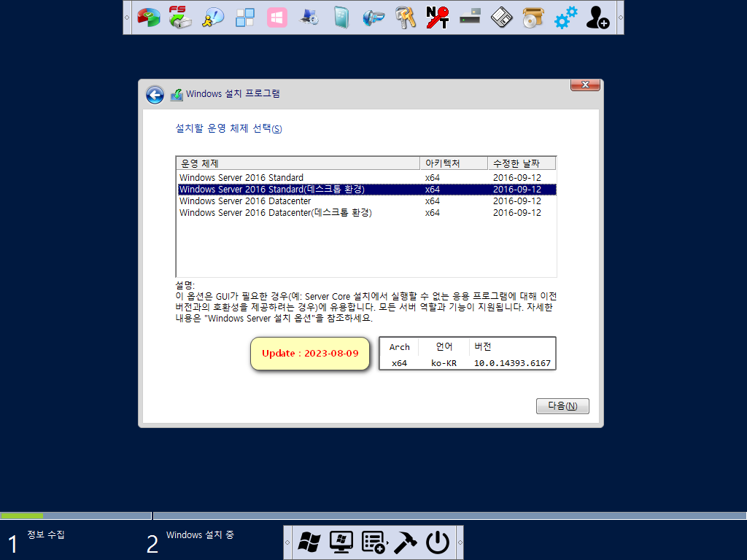Viewport: 747px width, 560px height.
Task: Open the pink Windows logo icon
Action: point(277,17)
